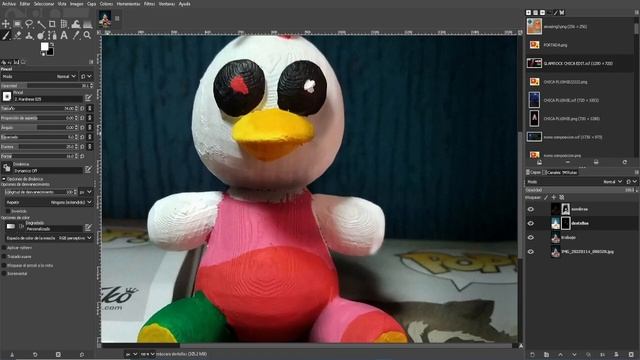Select the Gradient fill tool
640x360 pixels.
click(87, 24)
